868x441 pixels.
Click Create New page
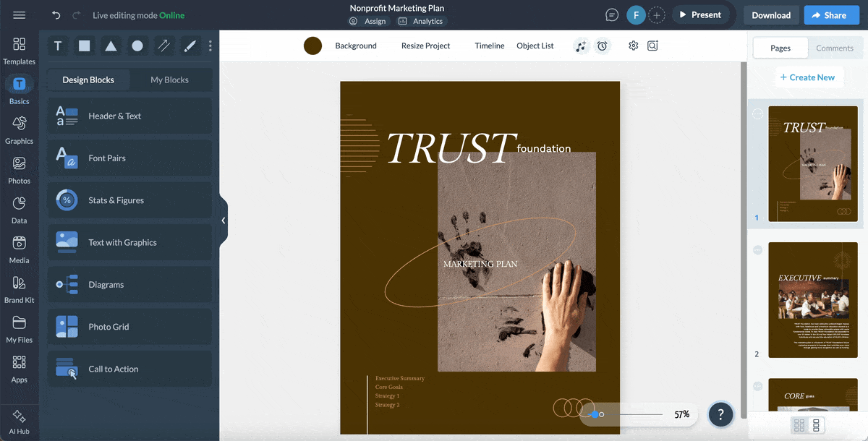[809, 77]
